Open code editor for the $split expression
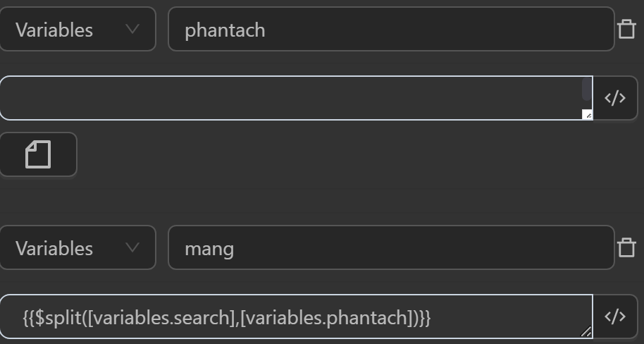The image size is (644, 344). pyautogui.click(x=615, y=317)
